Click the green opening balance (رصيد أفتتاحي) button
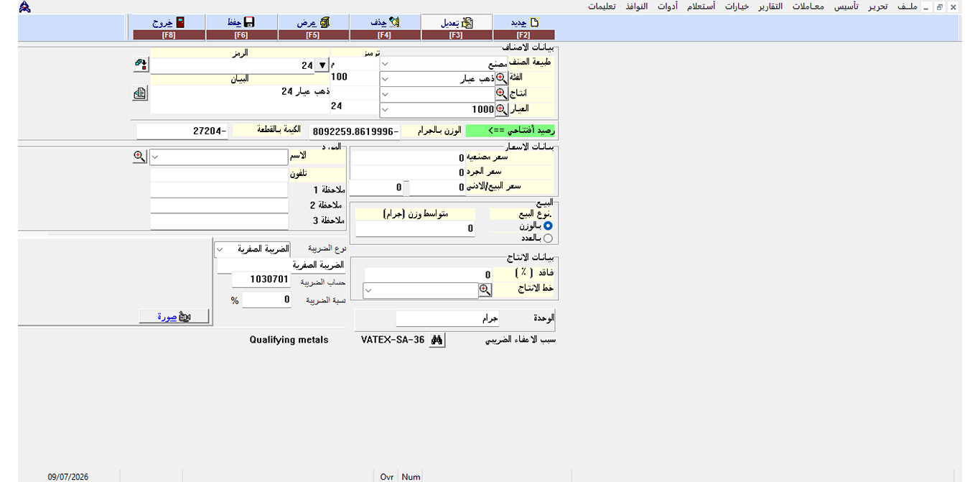The height and width of the screenshot is (482, 980). (510, 131)
